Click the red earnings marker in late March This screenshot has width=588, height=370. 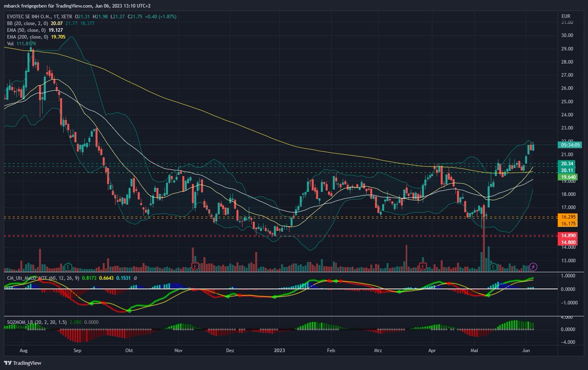(424, 267)
